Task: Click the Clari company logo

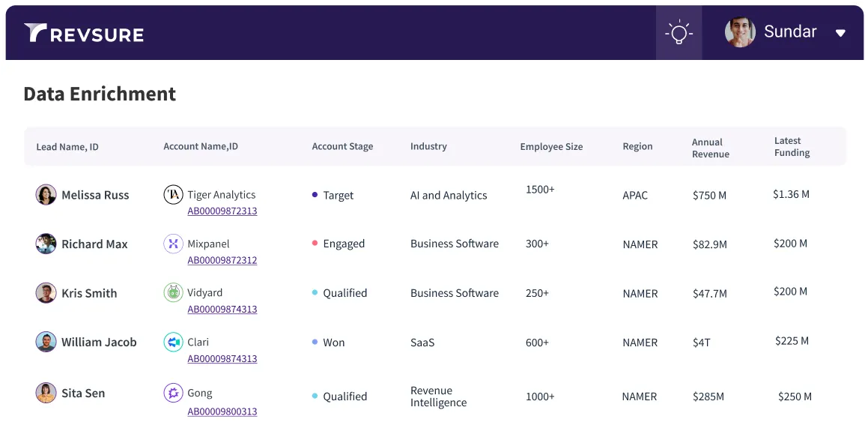Action: (x=173, y=343)
